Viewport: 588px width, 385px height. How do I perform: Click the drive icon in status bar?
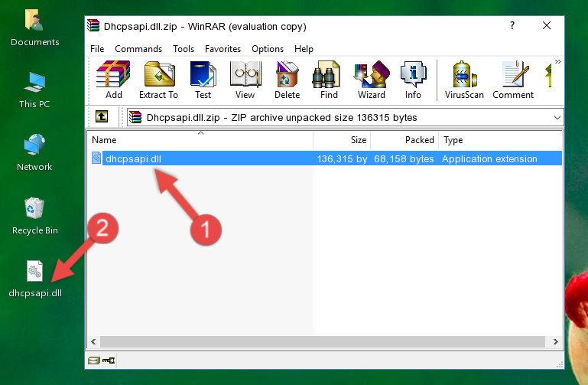tap(94, 361)
